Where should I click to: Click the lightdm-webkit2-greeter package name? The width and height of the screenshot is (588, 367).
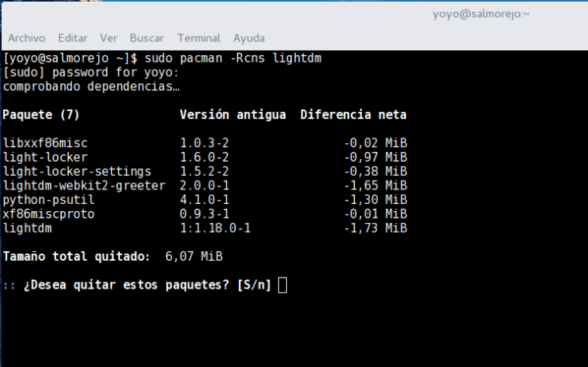84,185
